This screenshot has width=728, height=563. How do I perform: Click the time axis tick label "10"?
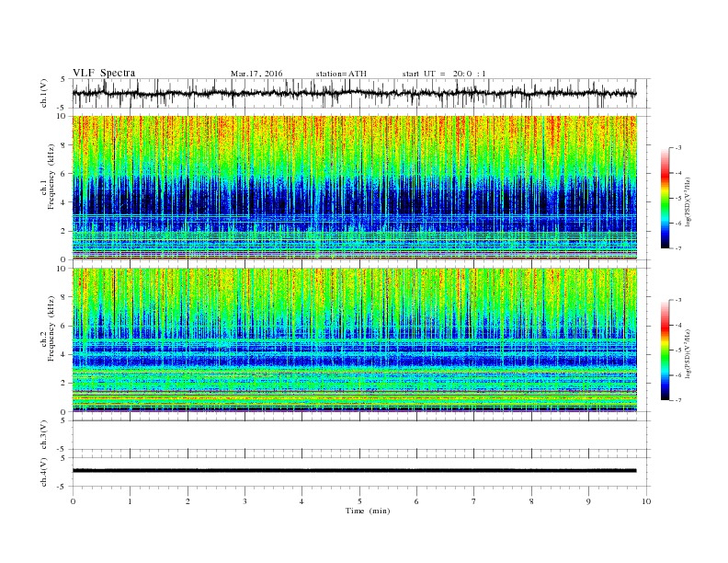pos(646,501)
